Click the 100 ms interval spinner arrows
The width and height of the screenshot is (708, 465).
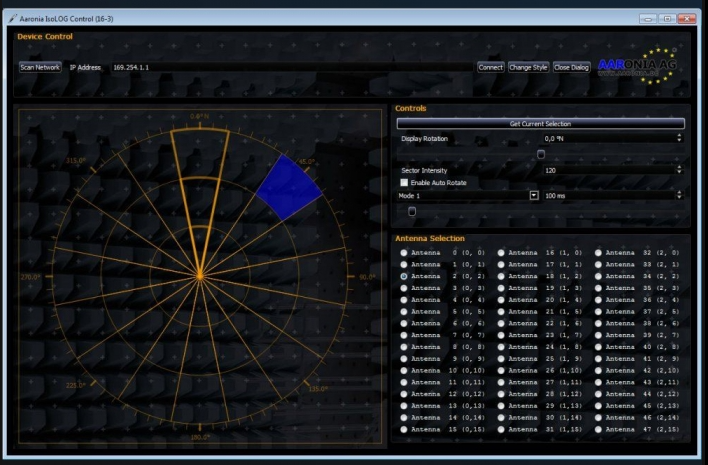pyautogui.click(x=679, y=195)
